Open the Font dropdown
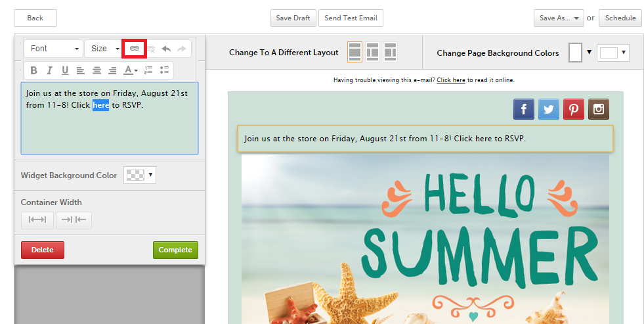This screenshot has height=324, width=644. (54, 49)
